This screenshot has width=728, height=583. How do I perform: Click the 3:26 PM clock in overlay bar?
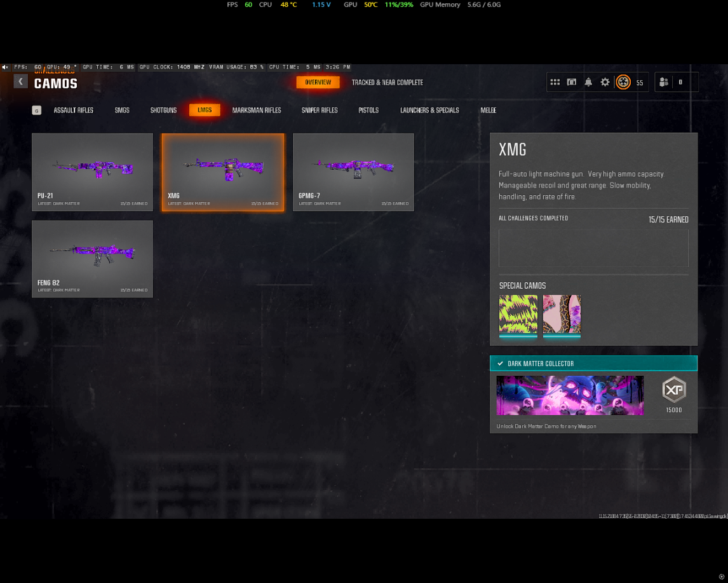[337, 67]
